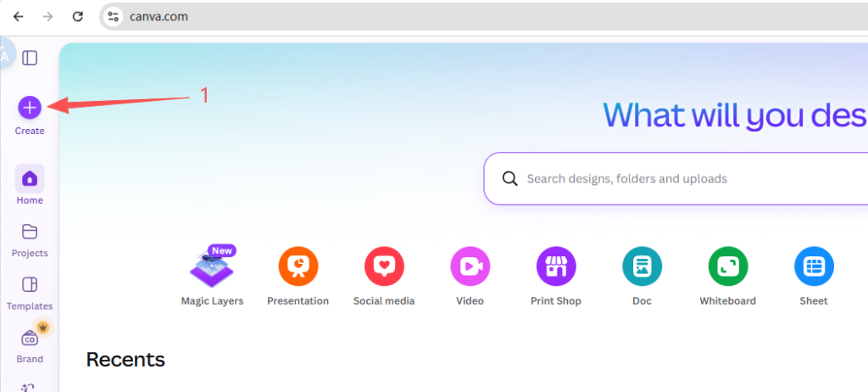Choose the Video design type
Image resolution: width=868 pixels, height=392 pixels.
click(470, 276)
